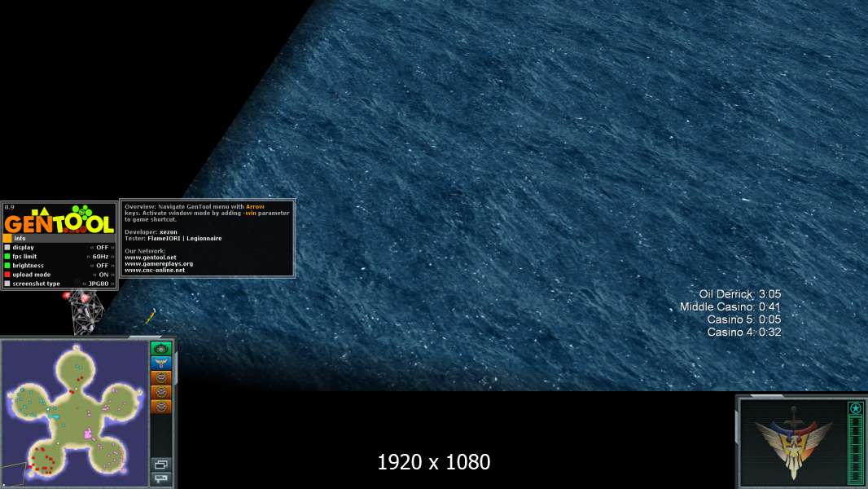The height and width of the screenshot is (489, 868).
Task: Open the www.gentool.net link
Action: pyautogui.click(x=151, y=258)
